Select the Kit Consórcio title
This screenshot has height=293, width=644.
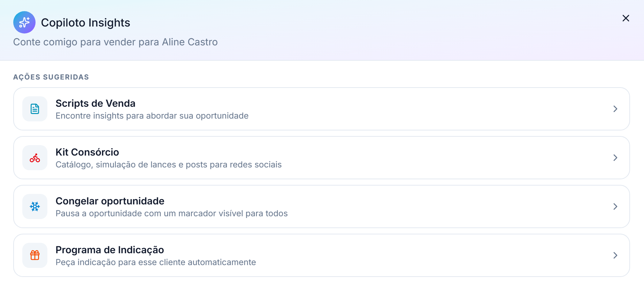pos(87,152)
